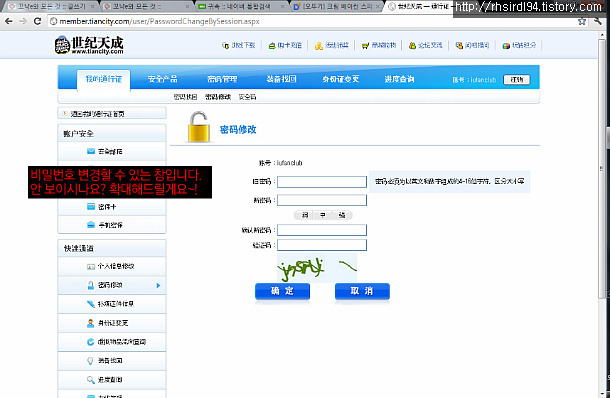Click the arrow icon beside return-to-passport-home
Screen dimensions: 610x398
[x=64, y=114]
